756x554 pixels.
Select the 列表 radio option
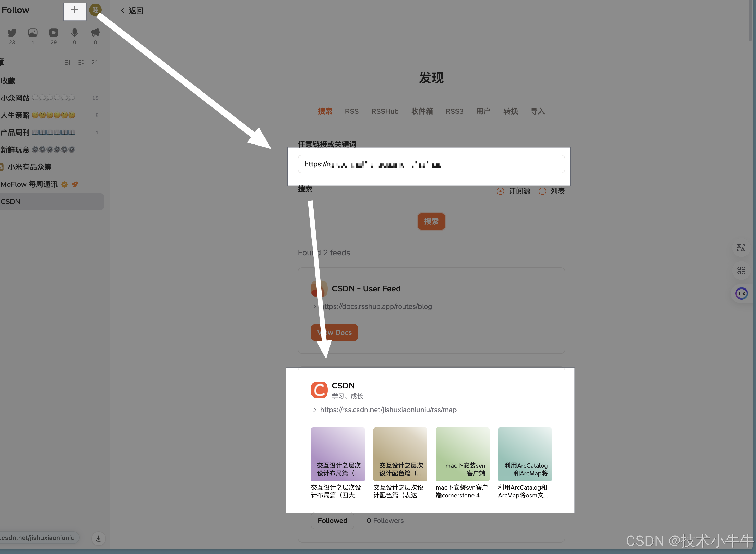[x=542, y=191]
